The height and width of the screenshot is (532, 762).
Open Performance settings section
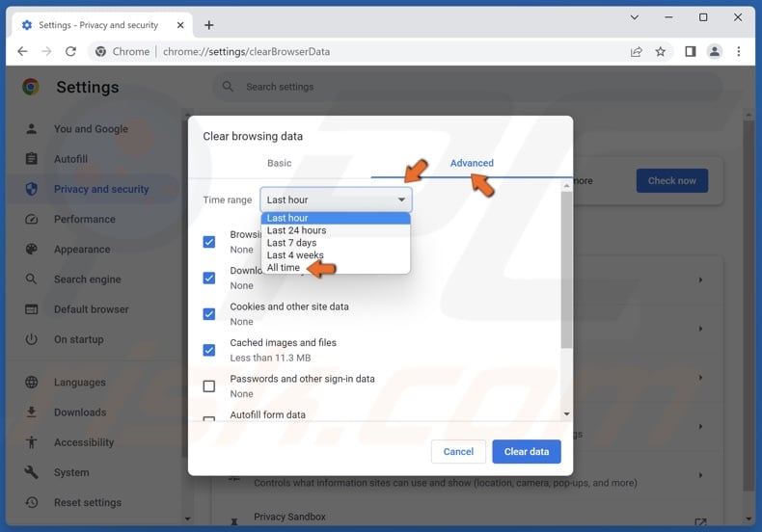pos(85,219)
